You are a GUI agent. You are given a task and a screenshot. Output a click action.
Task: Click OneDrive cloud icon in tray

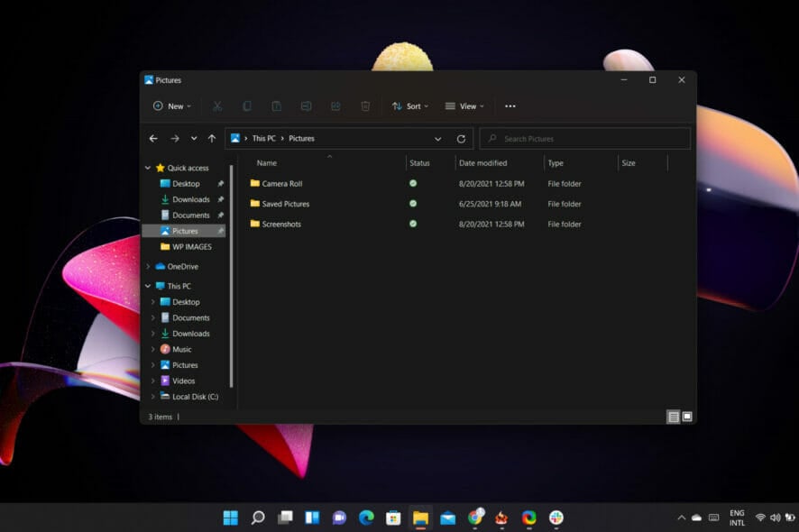pyautogui.click(x=696, y=518)
